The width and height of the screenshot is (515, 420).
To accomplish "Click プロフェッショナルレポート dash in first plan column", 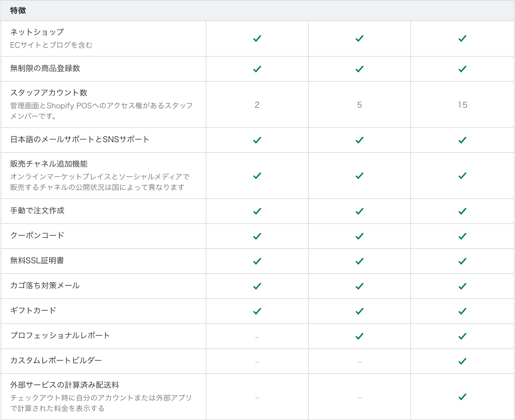I will tap(257, 337).
